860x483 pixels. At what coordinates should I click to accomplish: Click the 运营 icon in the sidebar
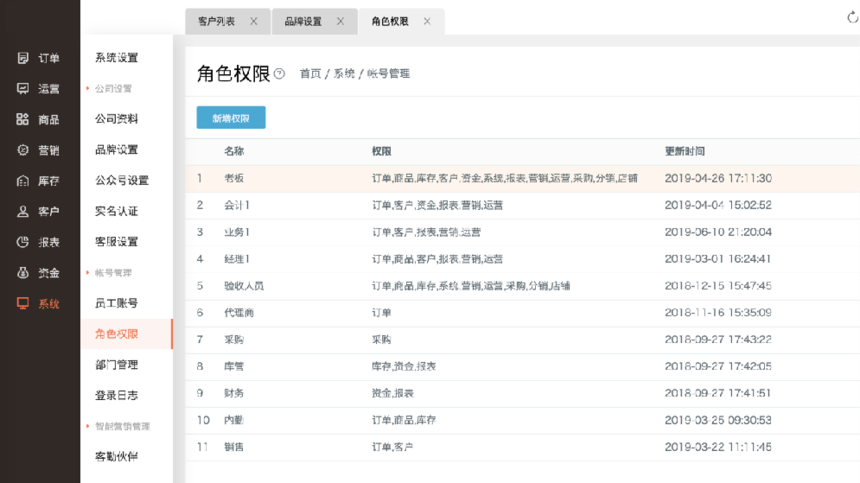click(x=22, y=89)
